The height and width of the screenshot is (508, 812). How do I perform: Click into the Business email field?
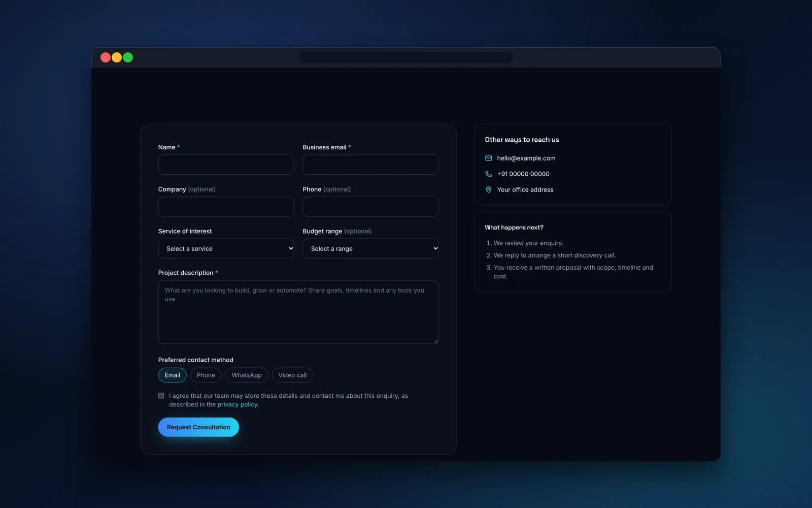pos(370,165)
